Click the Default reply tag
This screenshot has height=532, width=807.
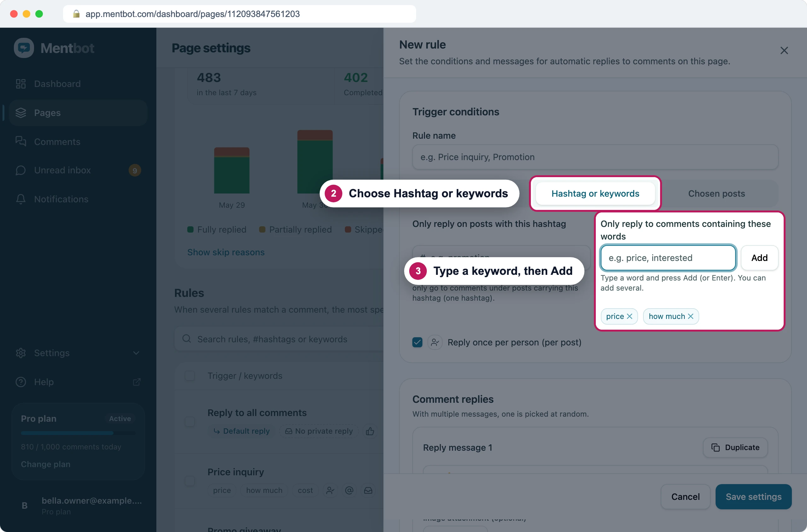pos(241,431)
